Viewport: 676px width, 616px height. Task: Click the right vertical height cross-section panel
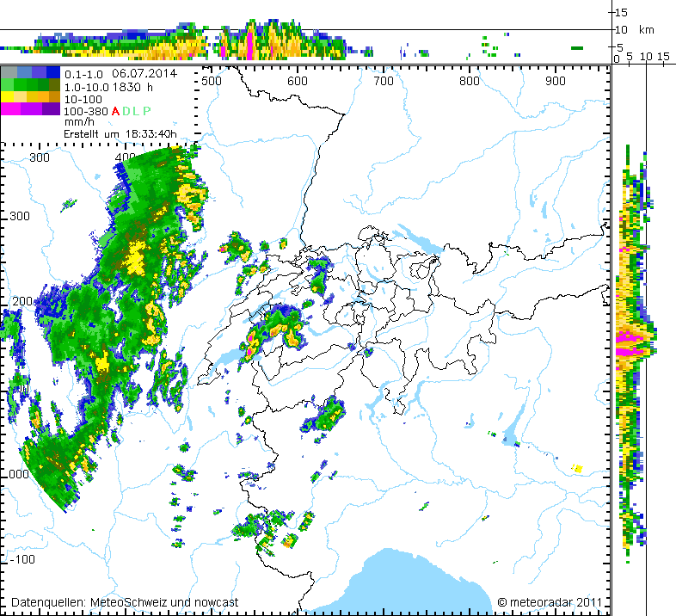click(x=643, y=341)
